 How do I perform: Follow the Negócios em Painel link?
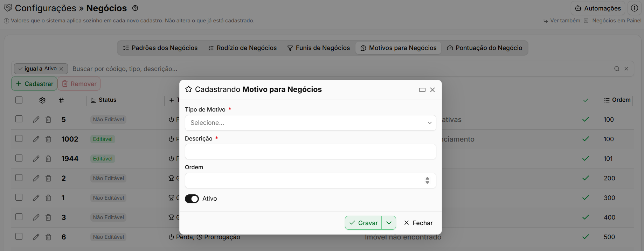pyautogui.click(x=613, y=21)
